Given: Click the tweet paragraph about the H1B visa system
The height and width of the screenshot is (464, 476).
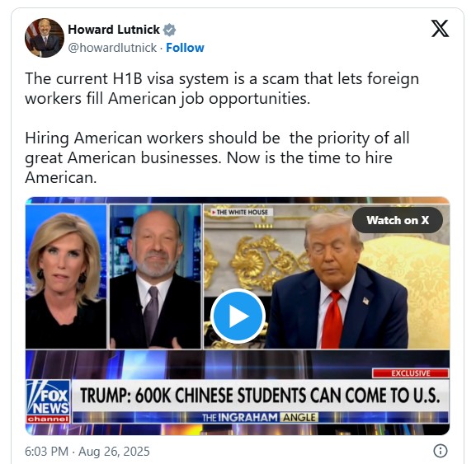Looking at the screenshot, I should tap(222, 88).
